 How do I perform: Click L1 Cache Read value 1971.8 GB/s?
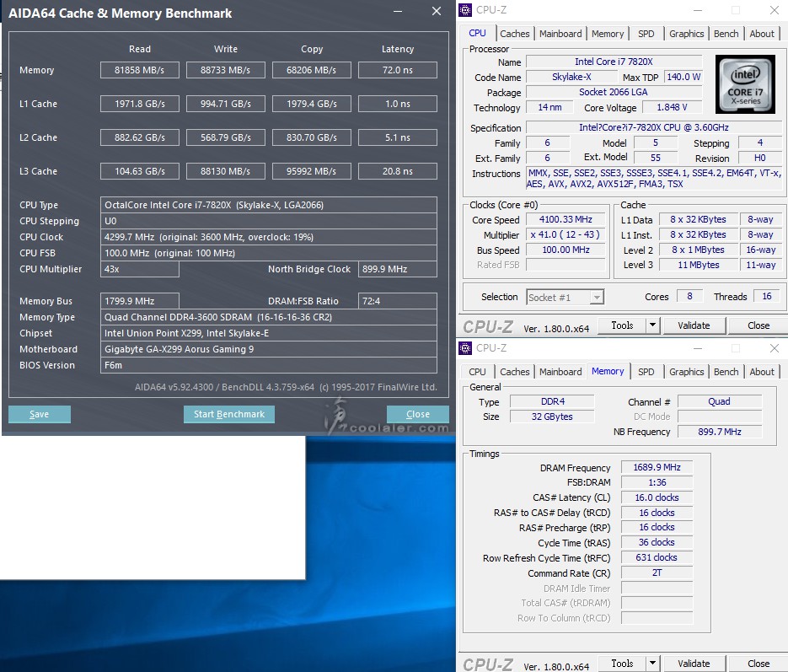click(x=140, y=104)
